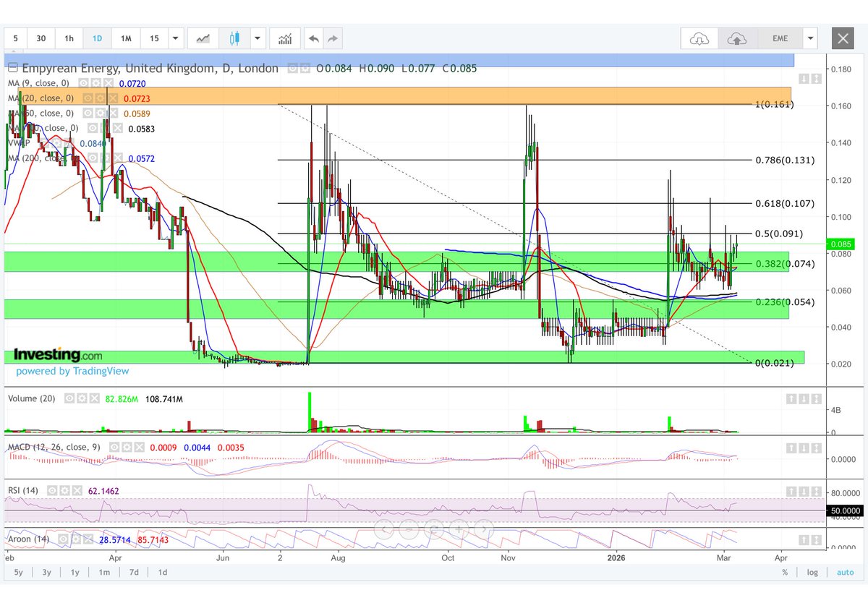This screenshot has height=603, width=868.
Task: Toggle visibility of the MA(20) indicator
Action: click(x=88, y=98)
